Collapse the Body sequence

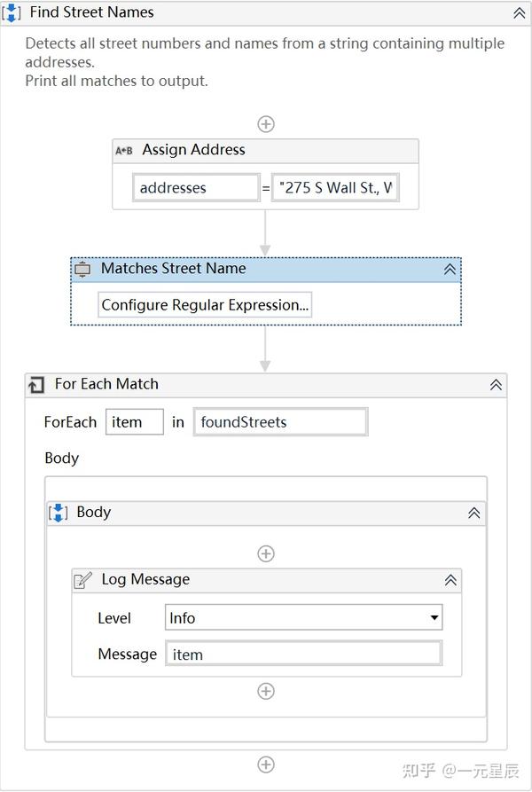pyautogui.click(x=473, y=512)
